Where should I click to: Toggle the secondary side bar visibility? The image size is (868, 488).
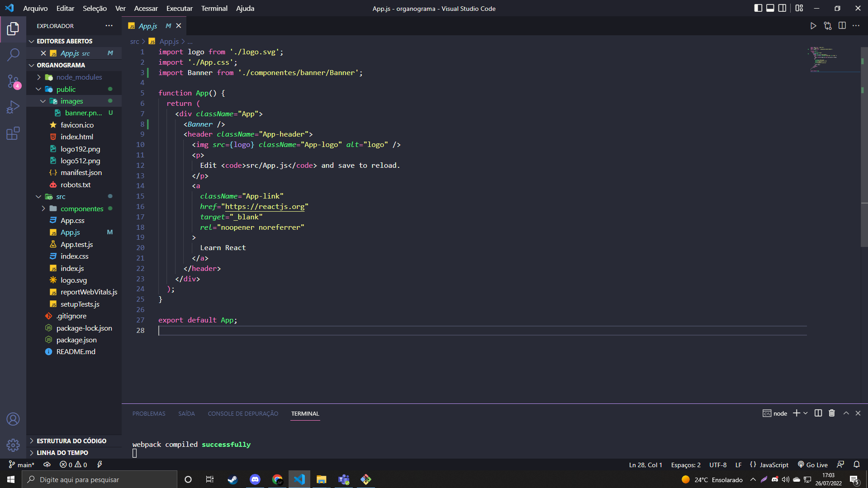coord(782,8)
